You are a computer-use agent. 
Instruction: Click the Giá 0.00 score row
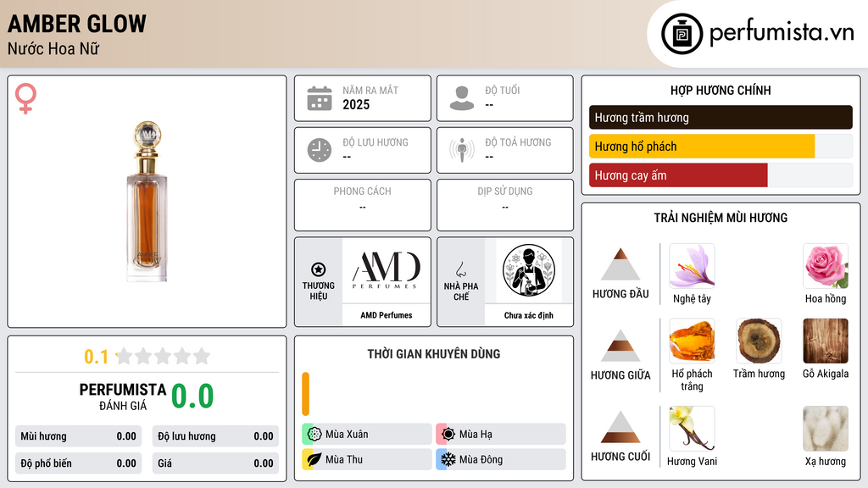[x=215, y=463]
